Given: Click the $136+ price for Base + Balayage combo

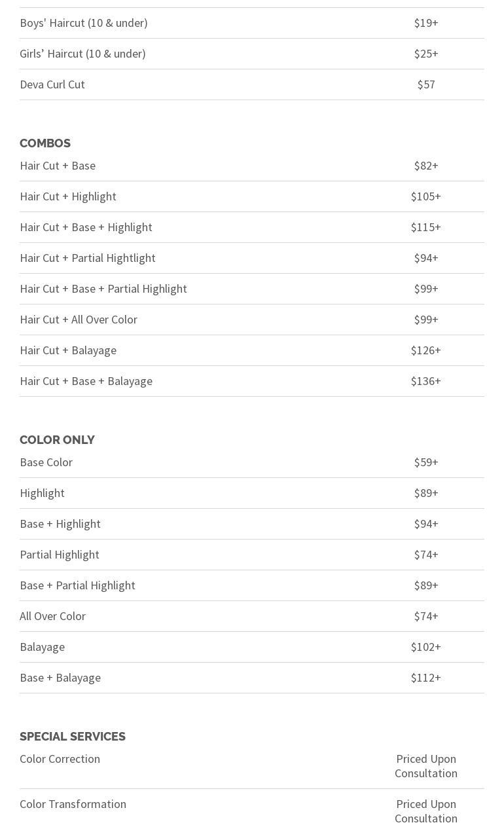Looking at the screenshot, I should coord(425,381).
